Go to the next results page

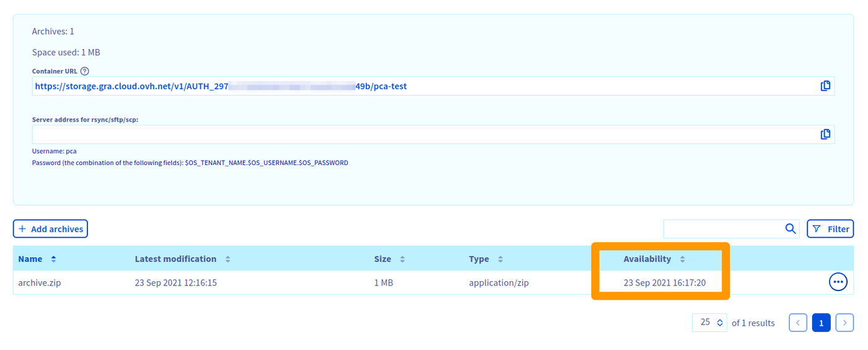[x=844, y=323]
